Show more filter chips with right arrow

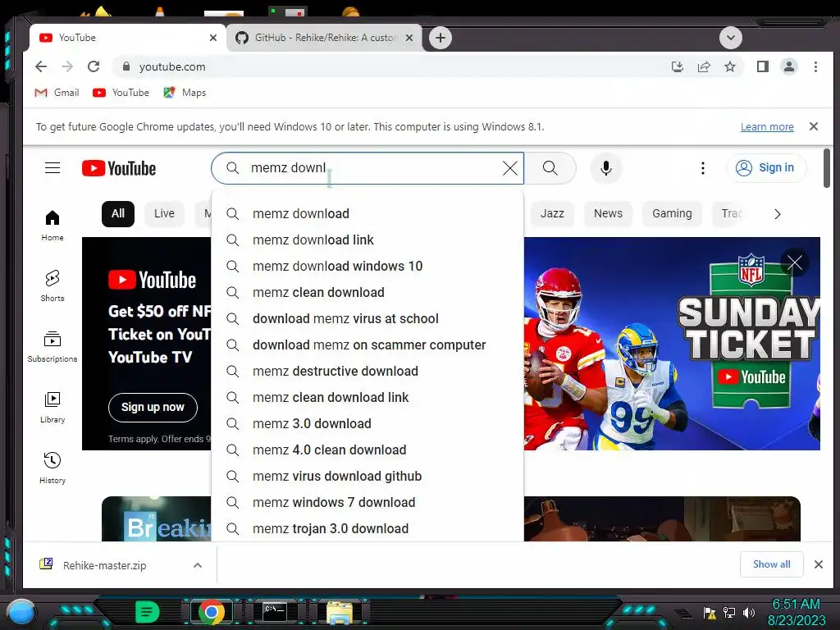tap(778, 214)
